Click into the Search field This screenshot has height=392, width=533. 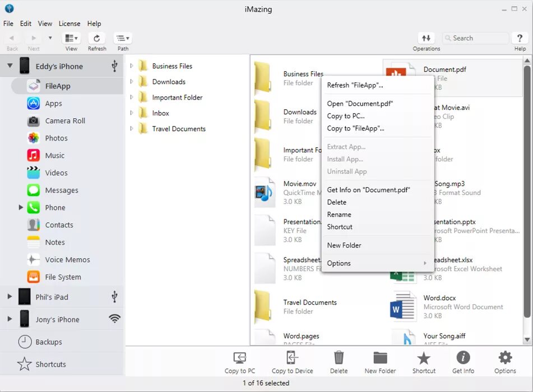pos(475,38)
